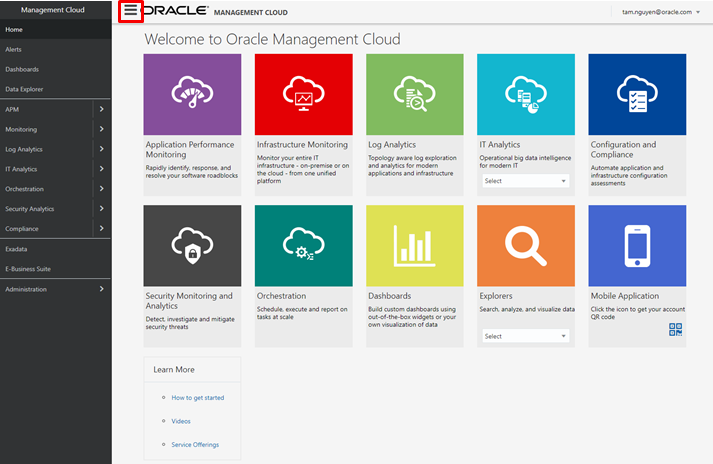
Task: Open the How to get started link
Action: click(197, 398)
